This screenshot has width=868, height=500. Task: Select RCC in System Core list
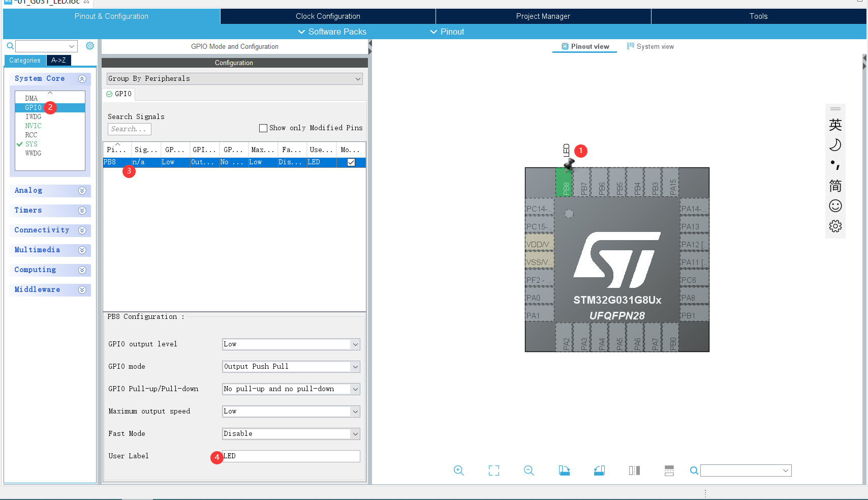click(32, 135)
